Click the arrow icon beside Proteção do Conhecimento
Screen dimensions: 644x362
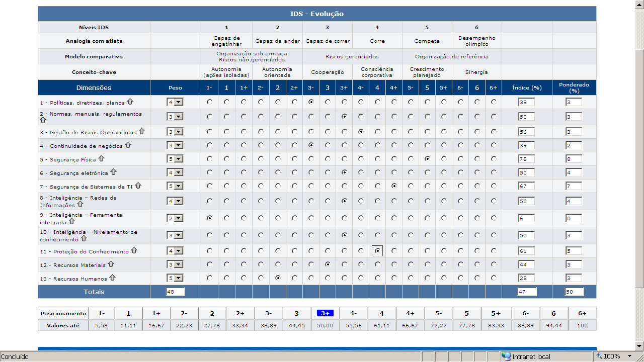(x=134, y=250)
